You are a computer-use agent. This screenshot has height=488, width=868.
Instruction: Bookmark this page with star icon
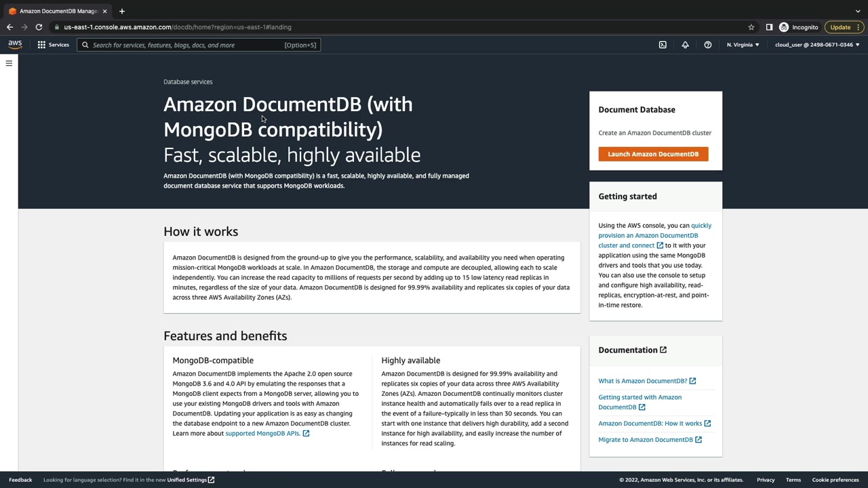click(x=751, y=27)
